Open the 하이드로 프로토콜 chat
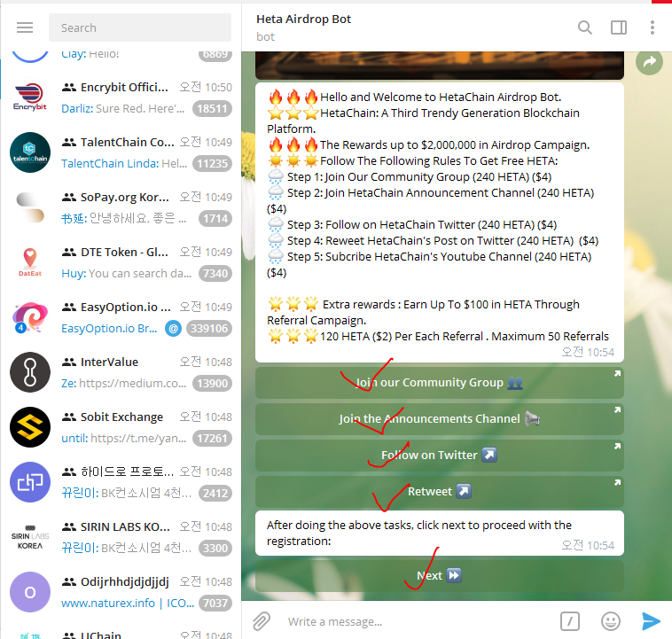Viewport: 672px width, 639px height. click(x=121, y=482)
